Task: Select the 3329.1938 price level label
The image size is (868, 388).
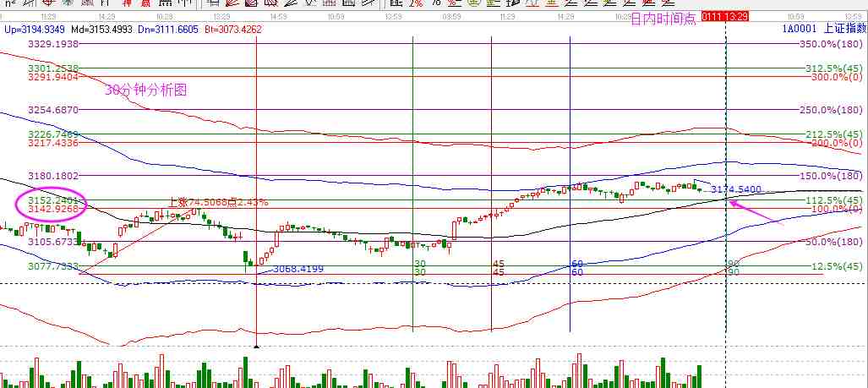Action: (54, 44)
